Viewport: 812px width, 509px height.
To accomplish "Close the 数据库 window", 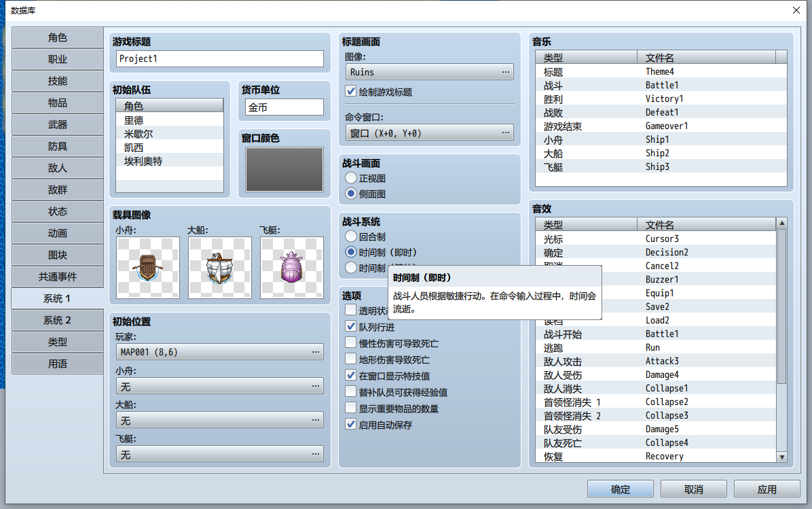I will coord(796,10).
